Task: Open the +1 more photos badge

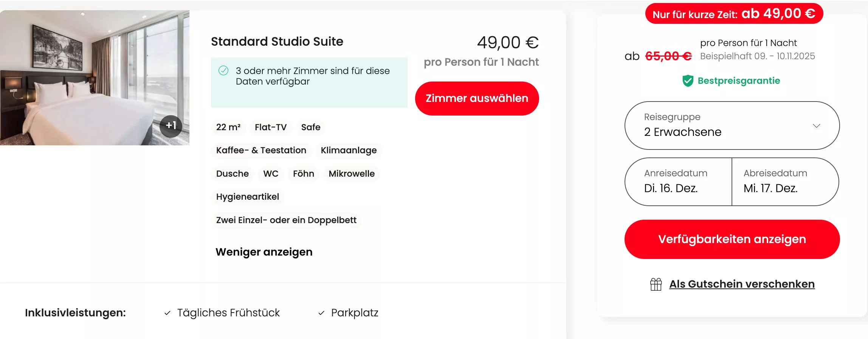Action: point(171,126)
